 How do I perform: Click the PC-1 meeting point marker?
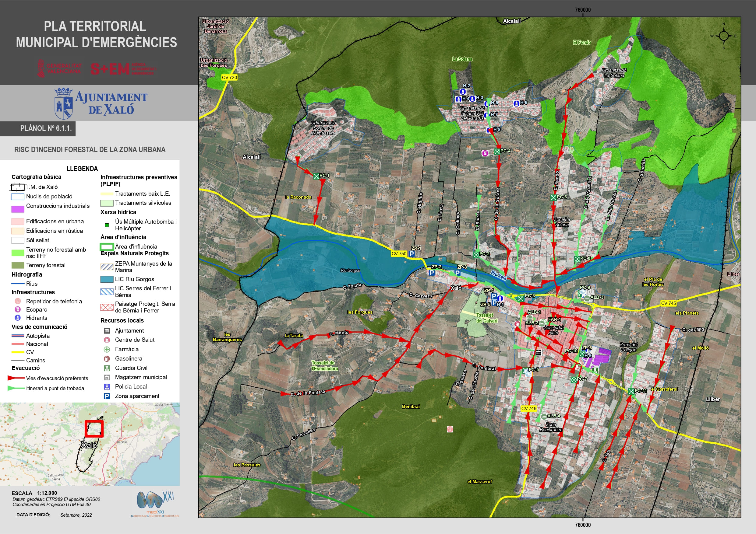pyautogui.click(x=316, y=176)
